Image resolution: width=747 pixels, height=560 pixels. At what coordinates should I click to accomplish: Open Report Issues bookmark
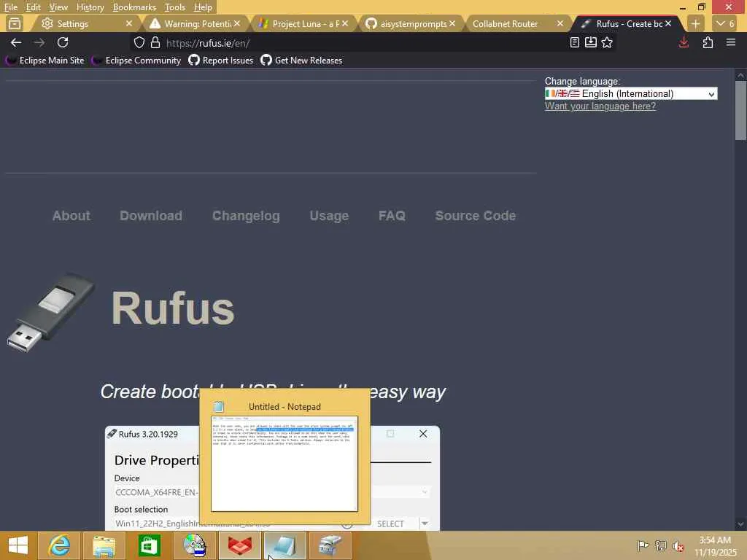point(220,61)
